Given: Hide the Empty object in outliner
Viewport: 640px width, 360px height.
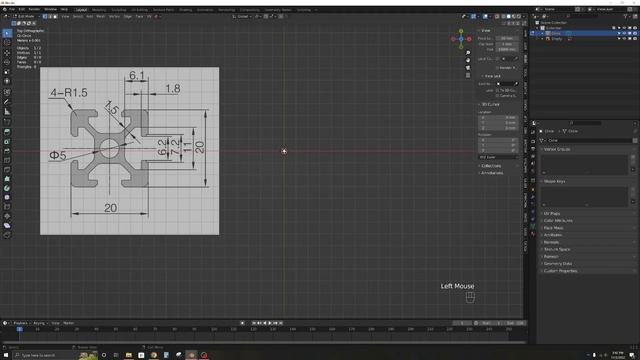Looking at the screenshot, I should coord(624,38).
